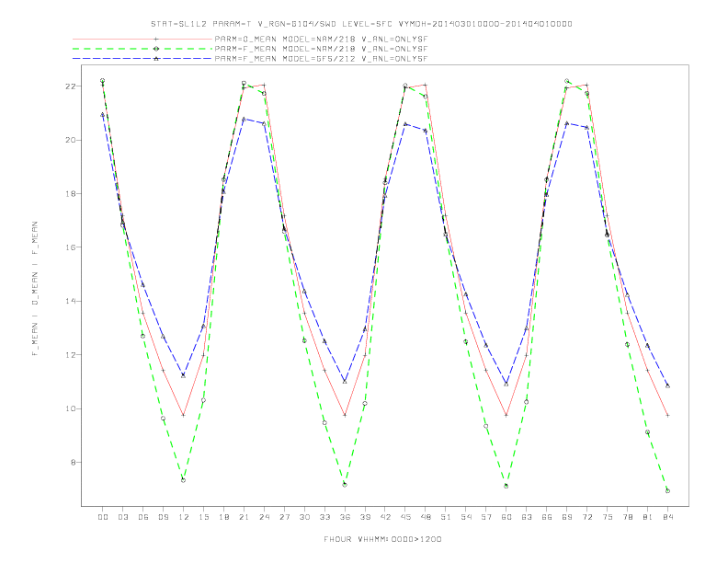Click x-axis tick label '78'
The width and height of the screenshot is (728, 563).
(x=628, y=517)
